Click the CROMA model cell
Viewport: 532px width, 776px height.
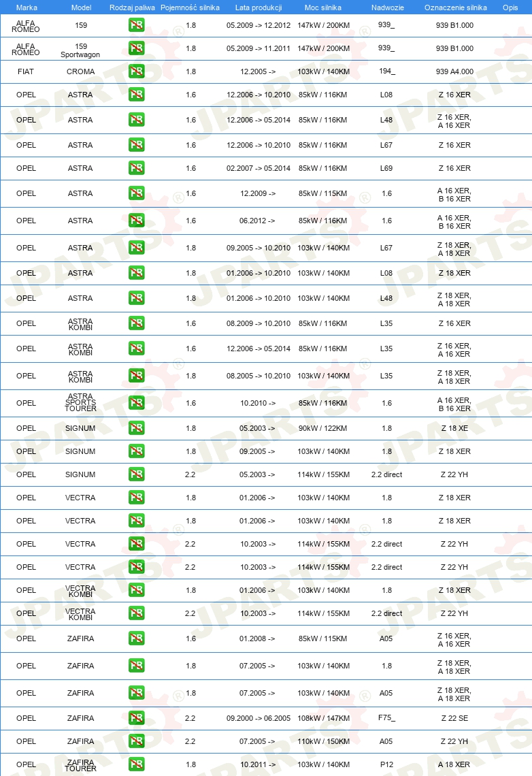click(x=80, y=71)
